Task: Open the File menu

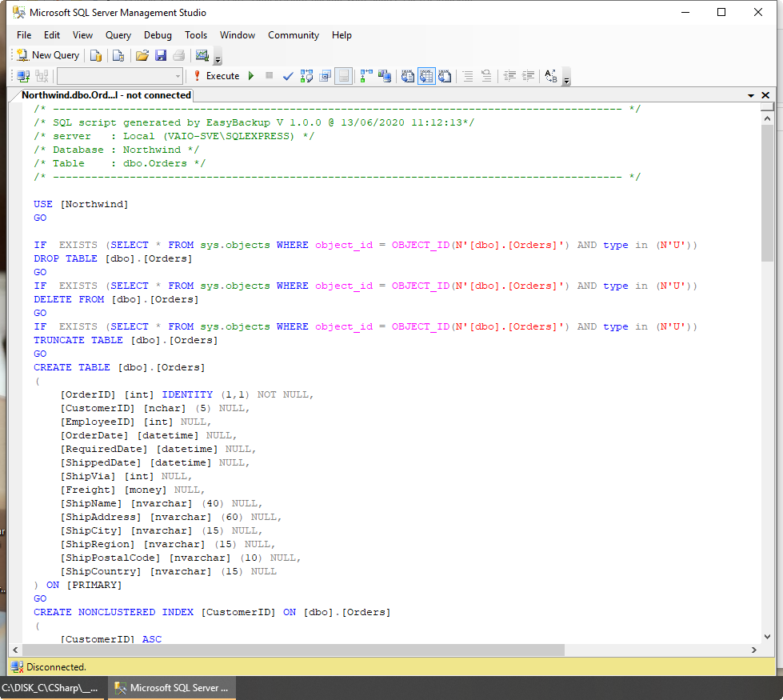Action: [x=24, y=35]
